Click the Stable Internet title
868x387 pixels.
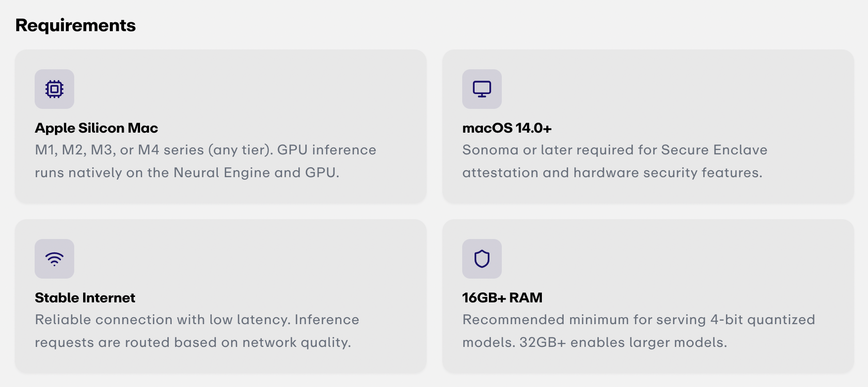coord(85,297)
